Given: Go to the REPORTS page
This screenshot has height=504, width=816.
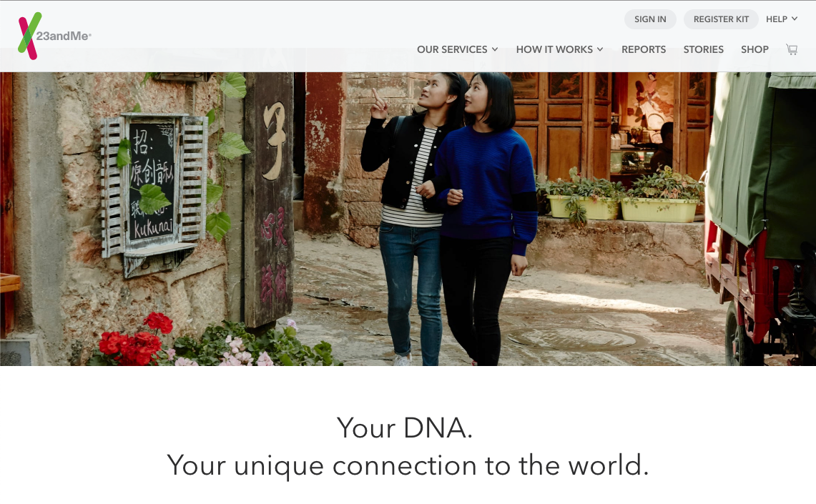Looking at the screenshot, I should [x=643, y=49].
